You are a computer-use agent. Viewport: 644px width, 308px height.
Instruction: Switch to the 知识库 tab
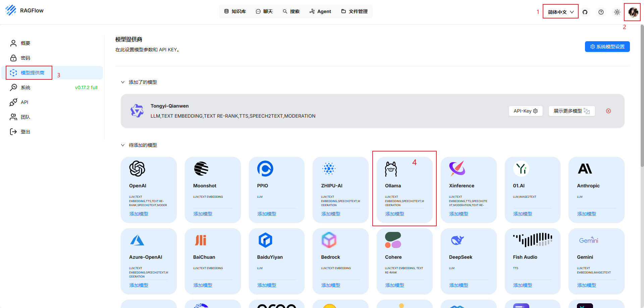click(235, 11)
